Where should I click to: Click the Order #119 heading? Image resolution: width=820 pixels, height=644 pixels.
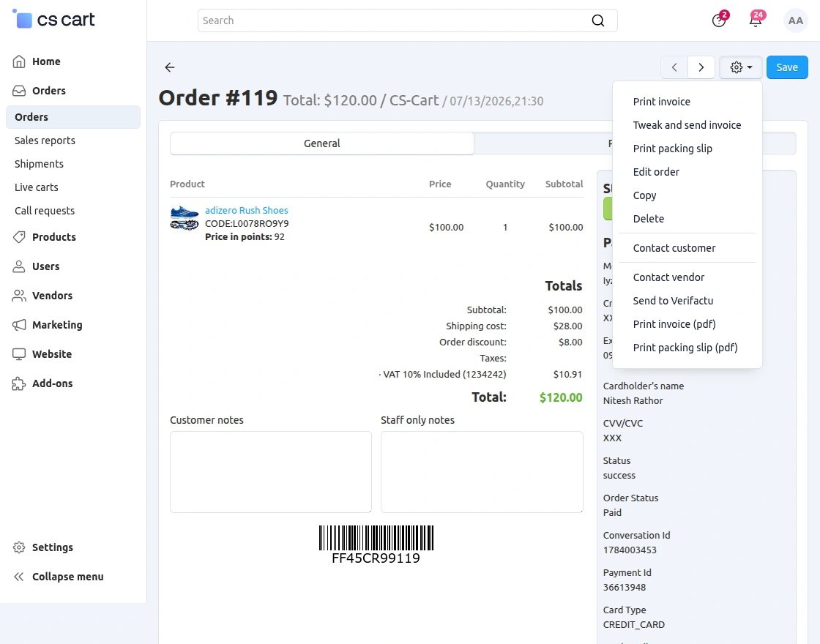click(218, 98)
